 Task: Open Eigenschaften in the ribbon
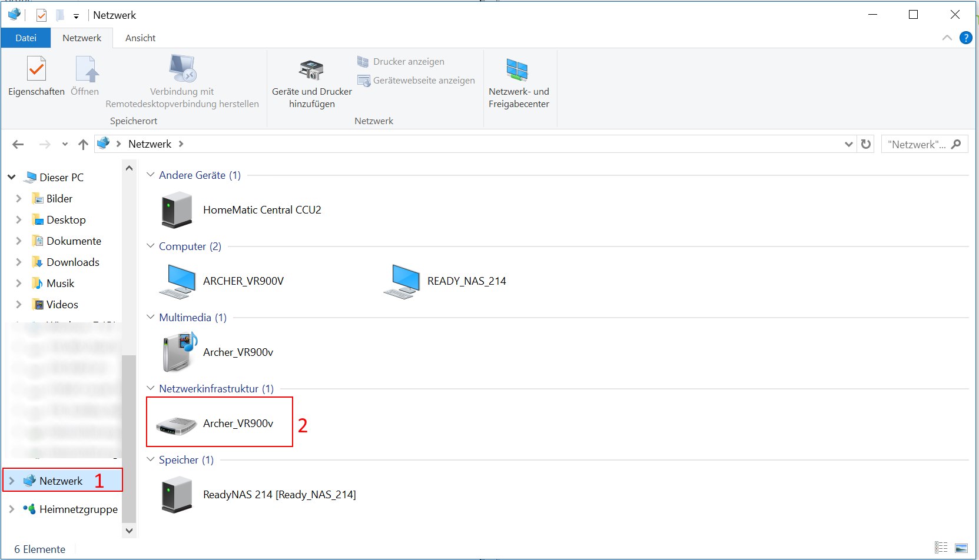pyautogui.click(x=36, y=75)
